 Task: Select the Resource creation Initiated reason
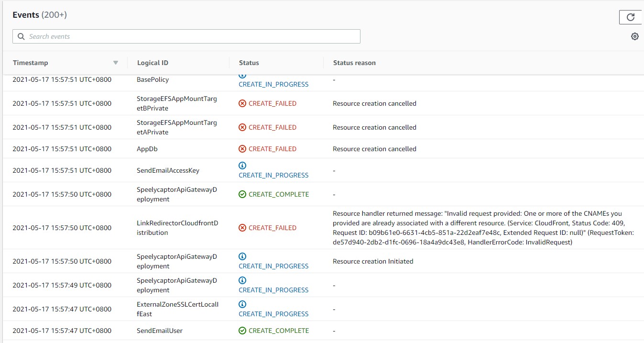click(373, 261)
